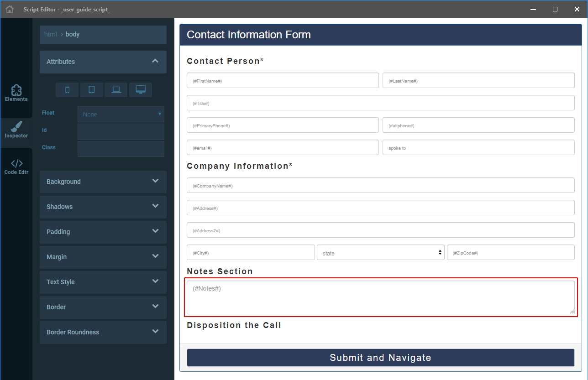Expand the Margin section

pyautogui.click(x=103, y=257)
